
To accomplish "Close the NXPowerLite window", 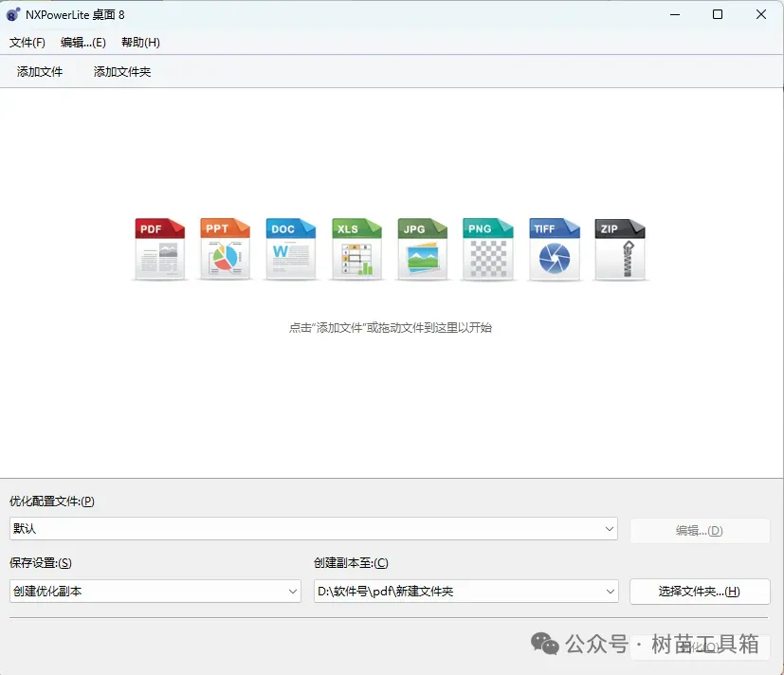I will [761, 14].
